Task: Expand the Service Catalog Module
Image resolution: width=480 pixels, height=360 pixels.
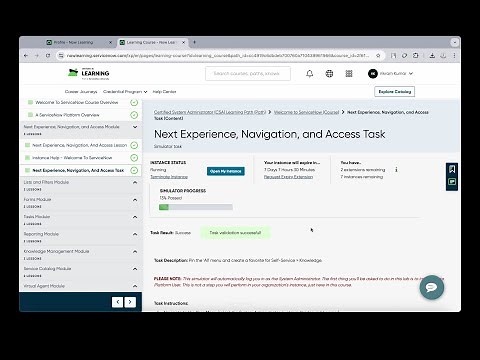Action: pyautogui.click(x=135, y=269)
